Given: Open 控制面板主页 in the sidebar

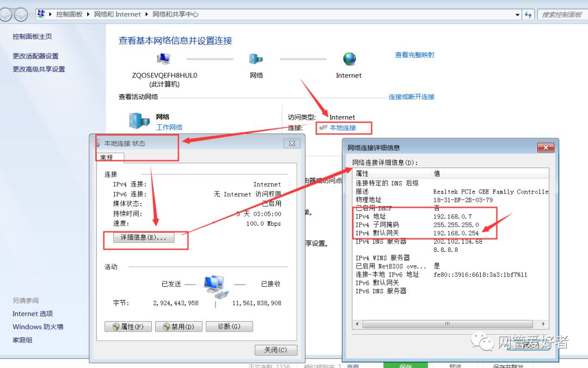Looking at the screenshot, I should click(32, 37).
